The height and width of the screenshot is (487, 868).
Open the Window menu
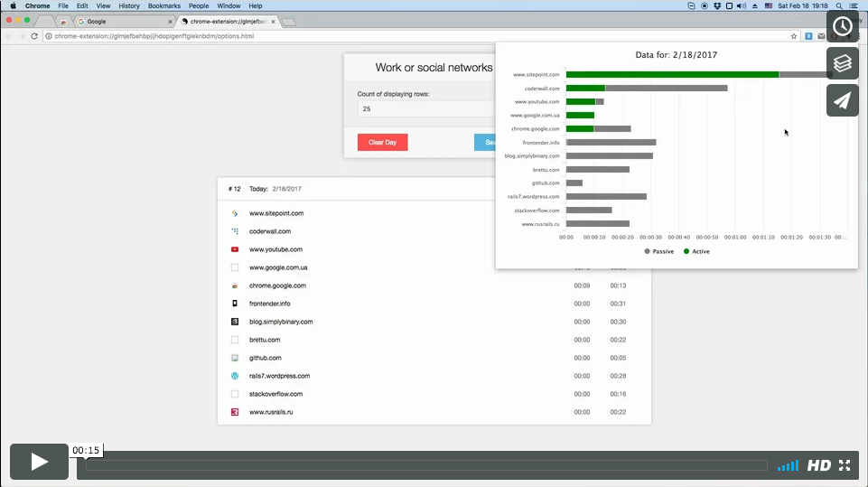click(x=229, y=5)
